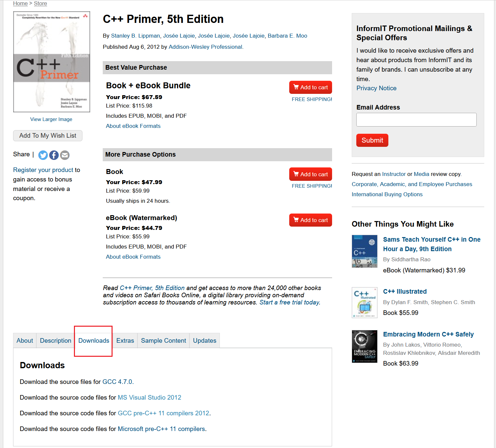Image resolution: width=496 pixels, height=448 pixels.
Task: Request a Media review copy
Action: (x=421, y=174)
